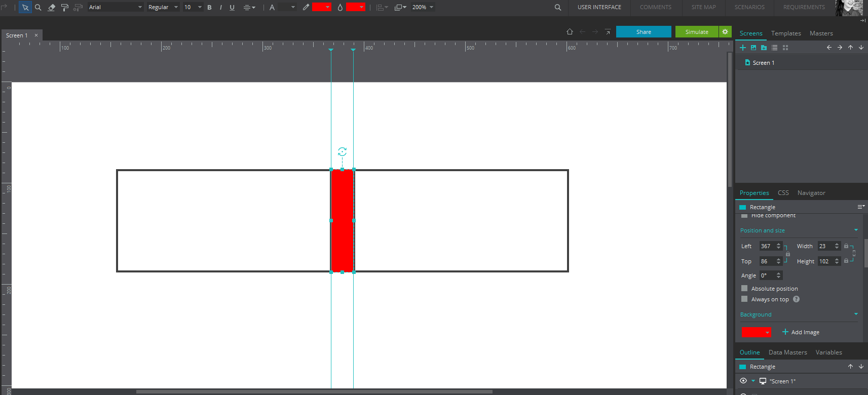Screen dimensions: 868x395
Task: Collapse the Position and size section
Action: pos(856,230)
